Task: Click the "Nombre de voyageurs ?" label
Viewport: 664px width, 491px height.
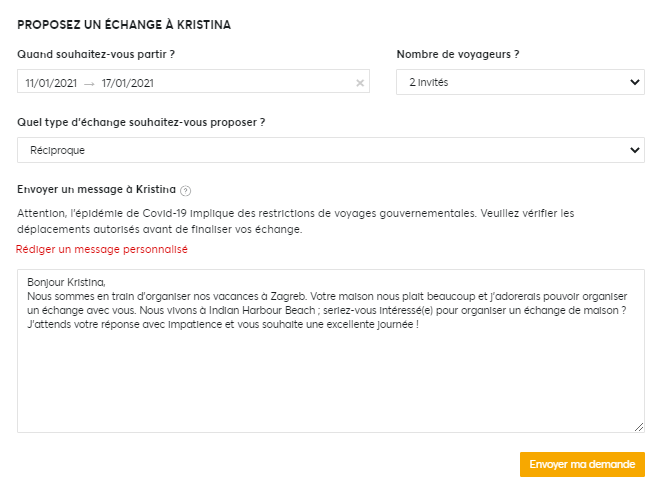Action: (458, 54)
